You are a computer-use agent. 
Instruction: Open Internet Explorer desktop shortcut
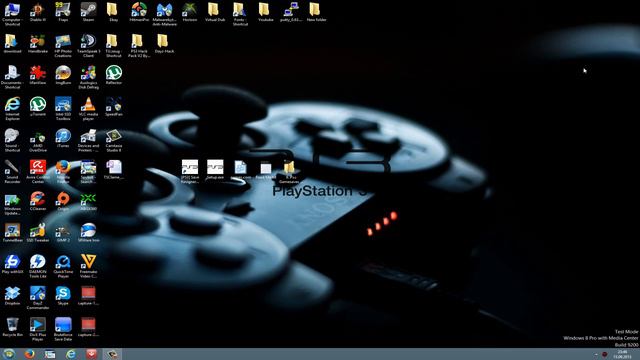(x=12, y=109)
